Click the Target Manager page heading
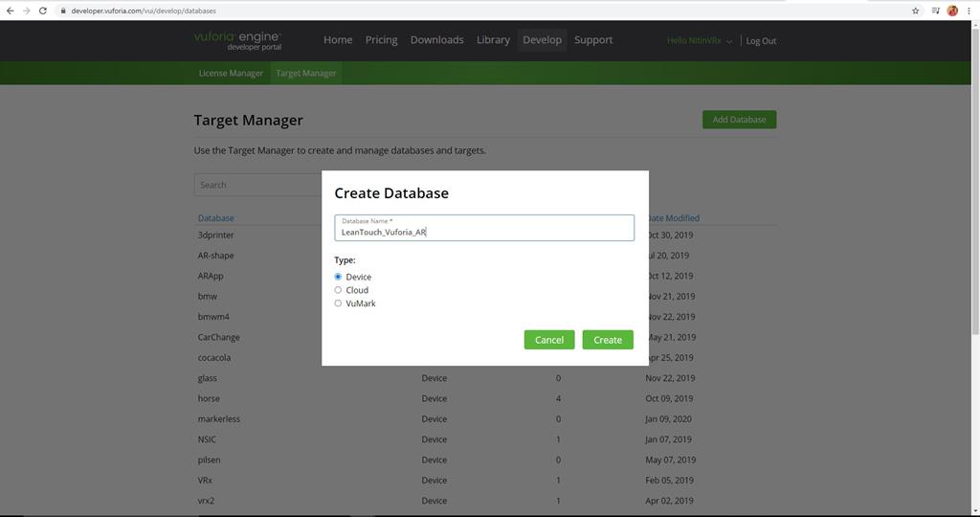Image resolution: width=980 pixels, height=517 pixels. coord(248,120)
